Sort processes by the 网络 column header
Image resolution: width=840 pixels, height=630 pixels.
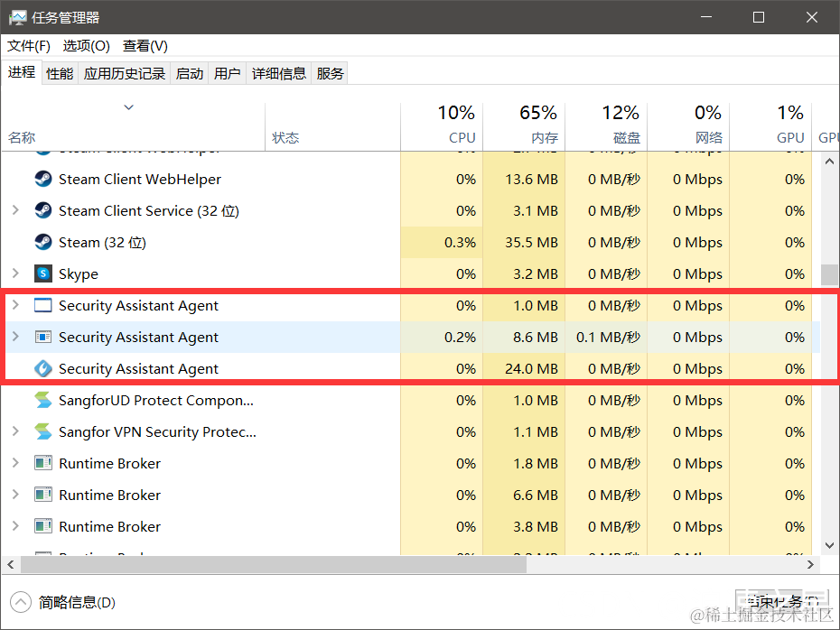pos(688,126)
